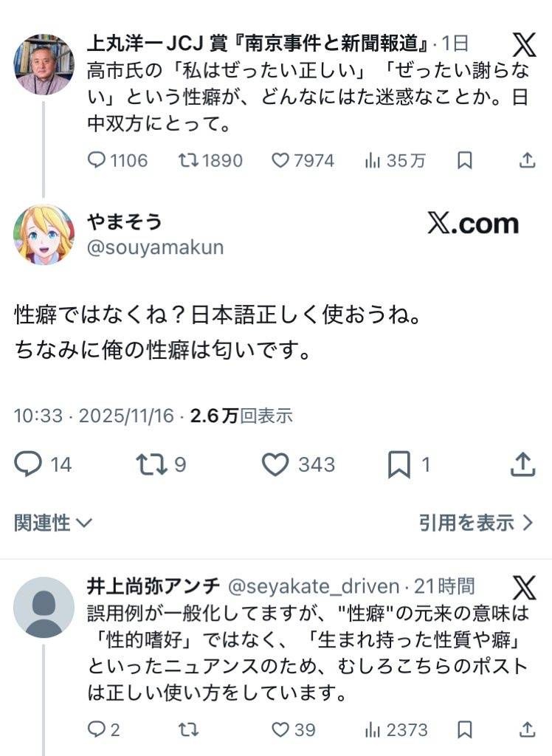
Task: Like the top tweet with 7974 likes
Action: click(x=280, y=160)
